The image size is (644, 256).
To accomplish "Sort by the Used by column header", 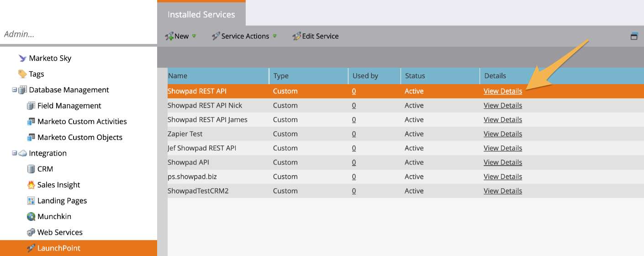I will click(375, 76).
